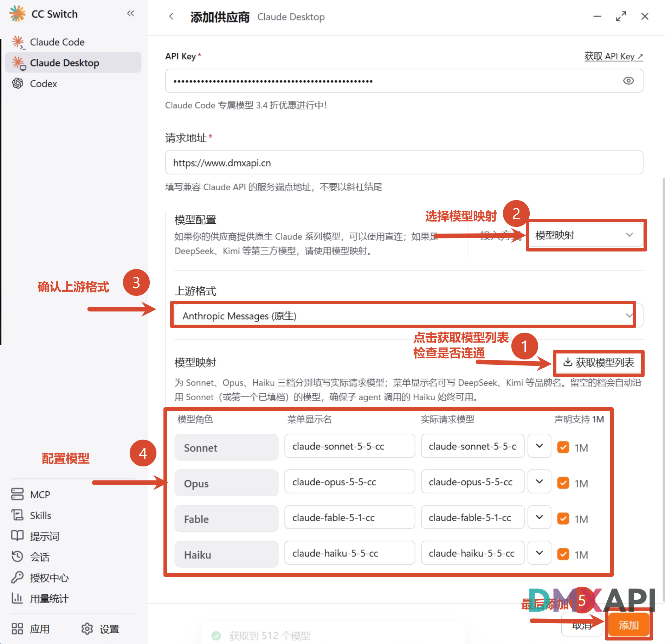The width and height of the screenshot is (665, 644).
Task: Click the 应用 grid icon
Action: (x=18, y=629)
